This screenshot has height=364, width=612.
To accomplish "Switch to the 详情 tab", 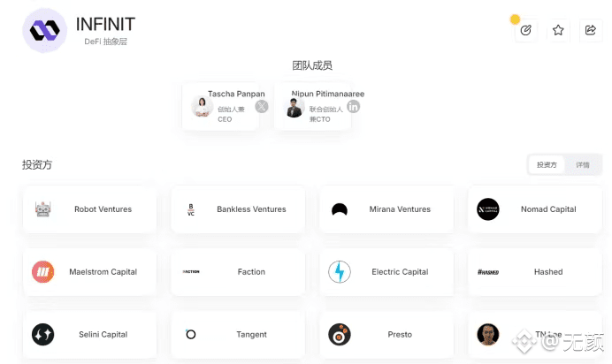I will pos(583,165).
